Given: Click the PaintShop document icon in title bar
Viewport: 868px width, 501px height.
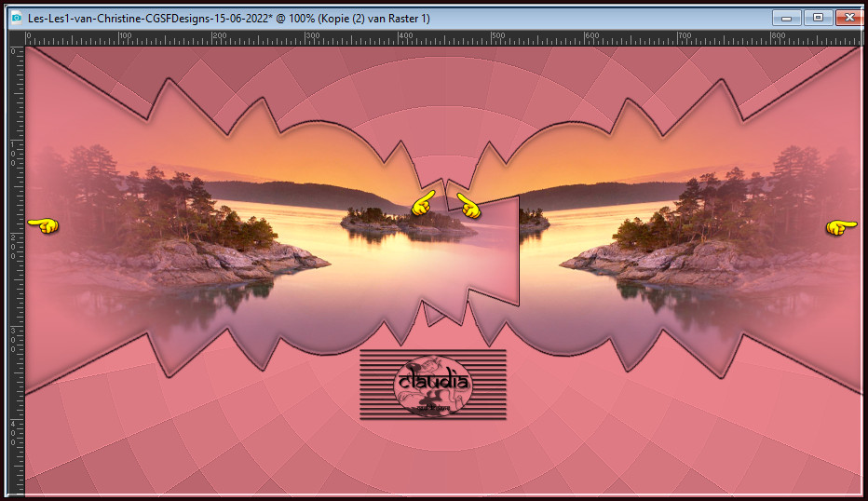Looking at the screenshot, I should pyautogui.click(x=17, y=19).
